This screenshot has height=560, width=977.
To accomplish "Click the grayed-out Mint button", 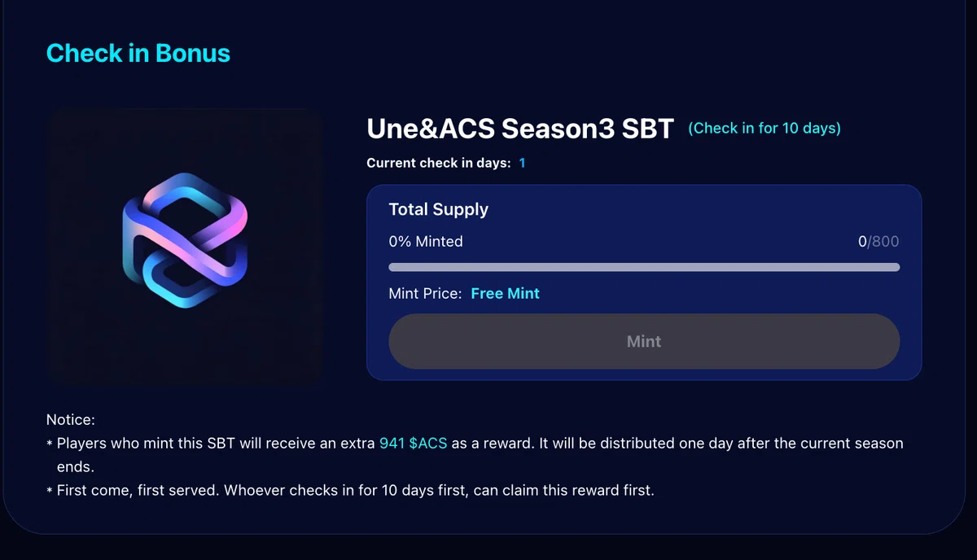I will (x=644, y=342).
